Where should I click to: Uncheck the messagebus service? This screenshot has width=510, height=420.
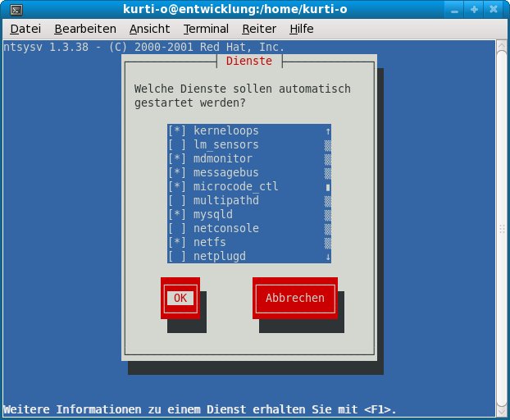[x=177, y=173]
